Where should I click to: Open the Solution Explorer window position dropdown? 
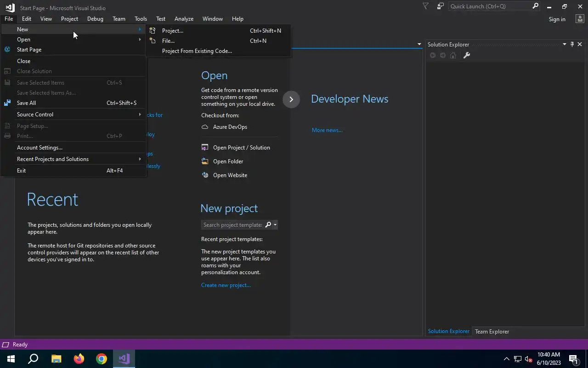coord(564,44)
